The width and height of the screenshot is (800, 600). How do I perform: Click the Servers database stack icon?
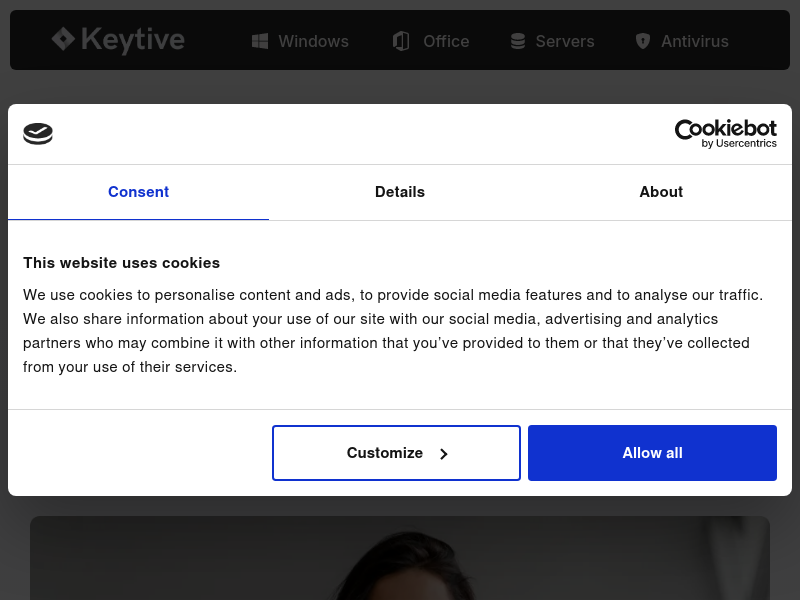point(518,41)
